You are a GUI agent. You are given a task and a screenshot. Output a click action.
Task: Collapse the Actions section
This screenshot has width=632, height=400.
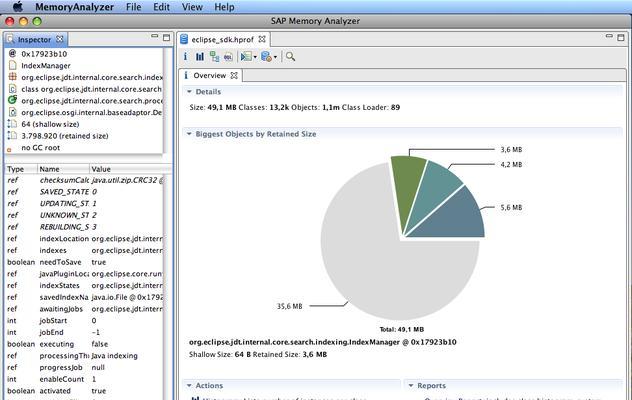pos(189,385)
